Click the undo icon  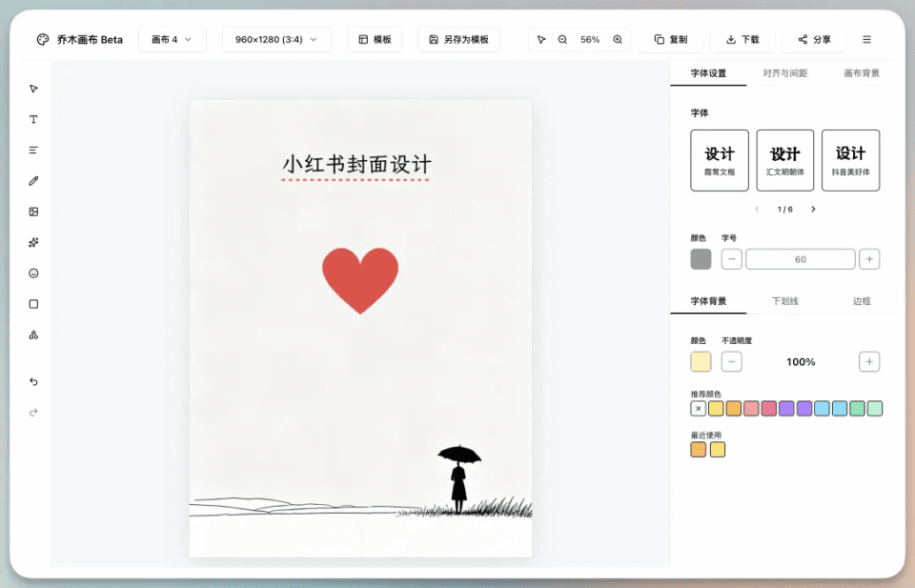coord(33,381)
